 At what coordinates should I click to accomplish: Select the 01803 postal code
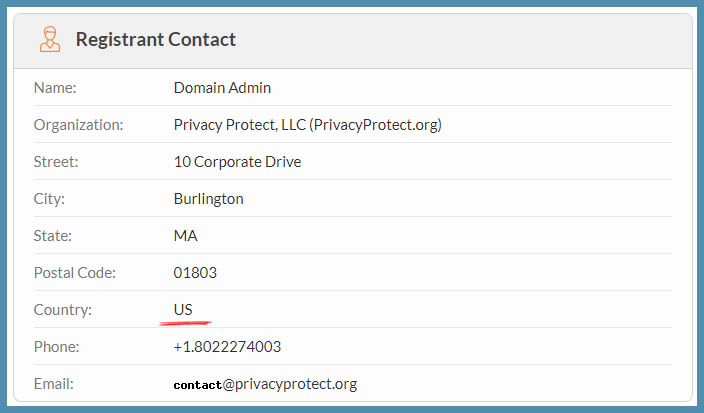tap(195, 273)
